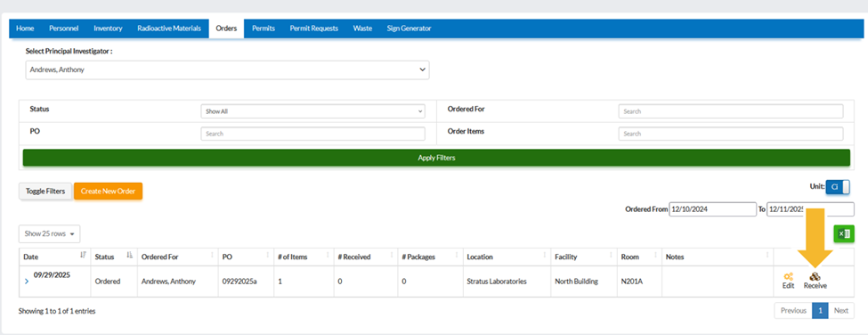
Task: Sort by the # of Items column header
Action: (304, 257)
